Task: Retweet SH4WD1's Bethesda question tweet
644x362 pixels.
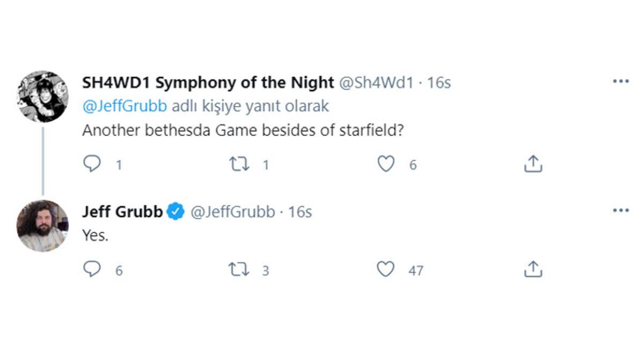Action: pos(239,164)
